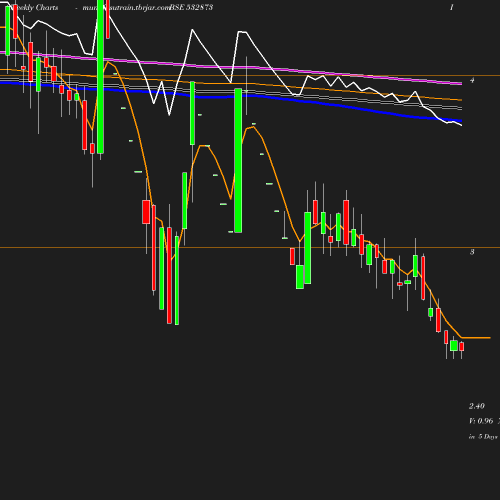Viewport: 500px width, 500px height.
Task: Click the 'V: 0.96' volume value
Action: [x=481, y=421]
